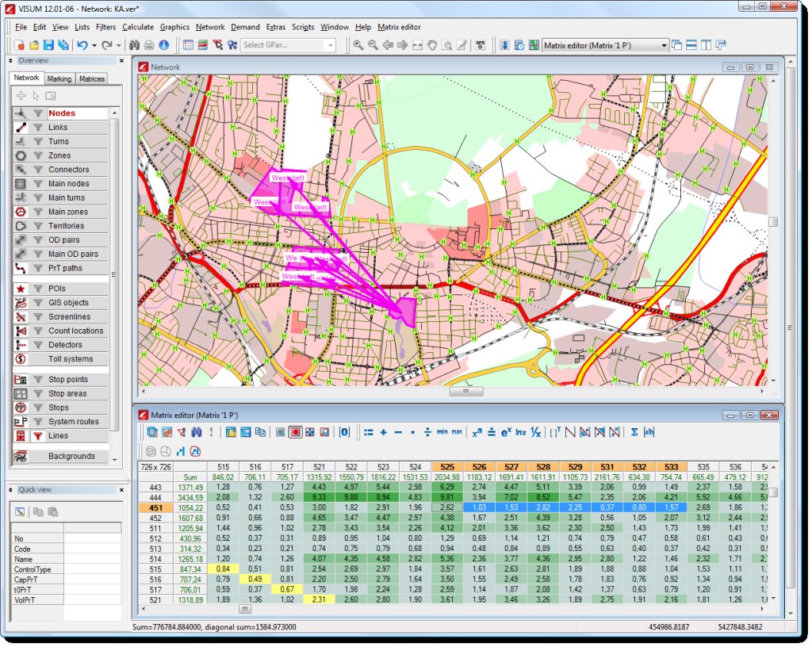The image size is (812, 647).
Task: Toggle the OD pairs filter funnel
Action: click(38, 239)
